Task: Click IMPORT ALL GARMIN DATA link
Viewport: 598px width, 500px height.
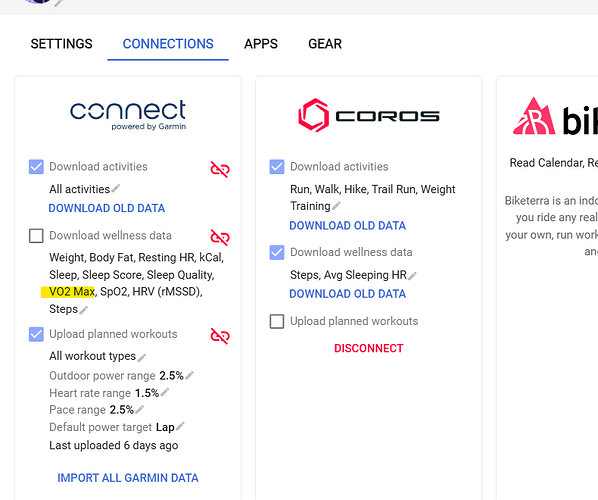Action: pos(128,478)
